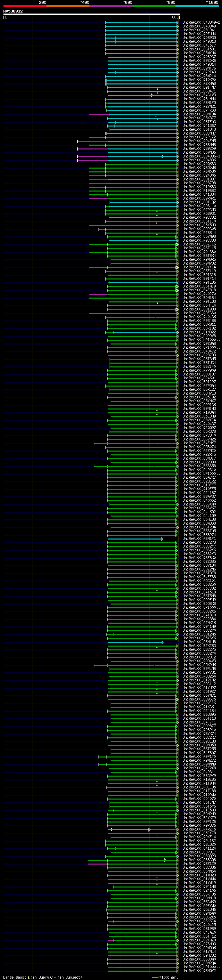Select hit UniRef100_O81989
The height and width of the screenshot is (980, 222).
199,929
